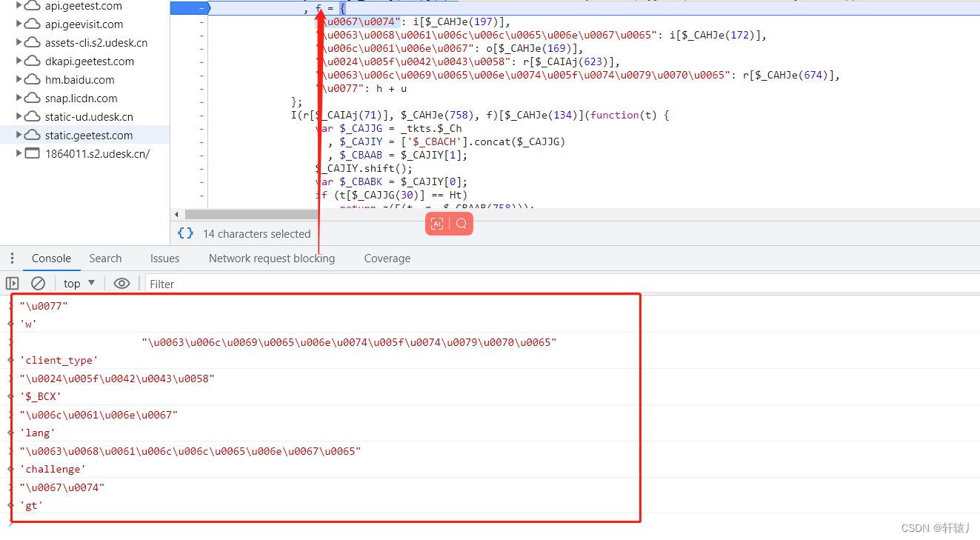Open console sidebar toggle icon
The height and width of the screenshot is (540, 980).
coord(12,283)
